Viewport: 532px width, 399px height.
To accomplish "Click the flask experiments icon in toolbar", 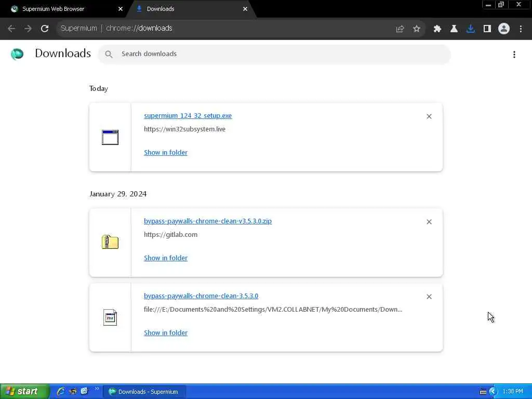I will click(x=454, y=29).
